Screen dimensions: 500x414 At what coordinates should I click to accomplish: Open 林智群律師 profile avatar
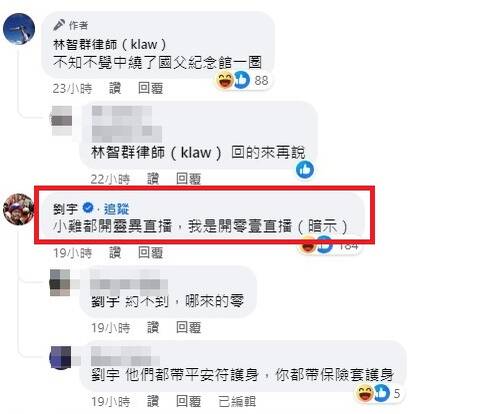click(19, 29)
